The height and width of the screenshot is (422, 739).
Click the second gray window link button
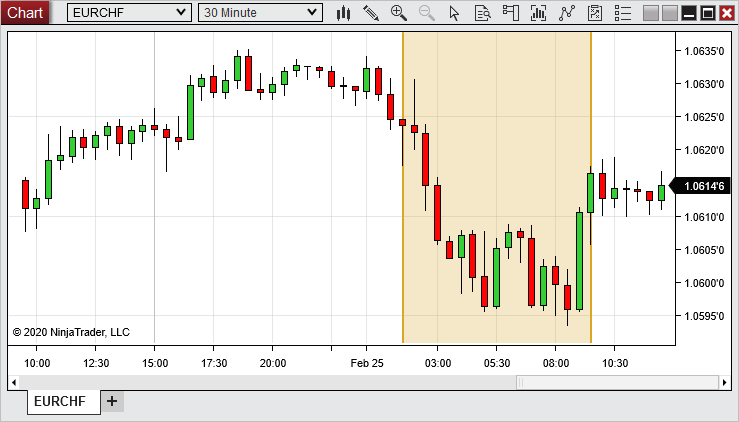669,13
